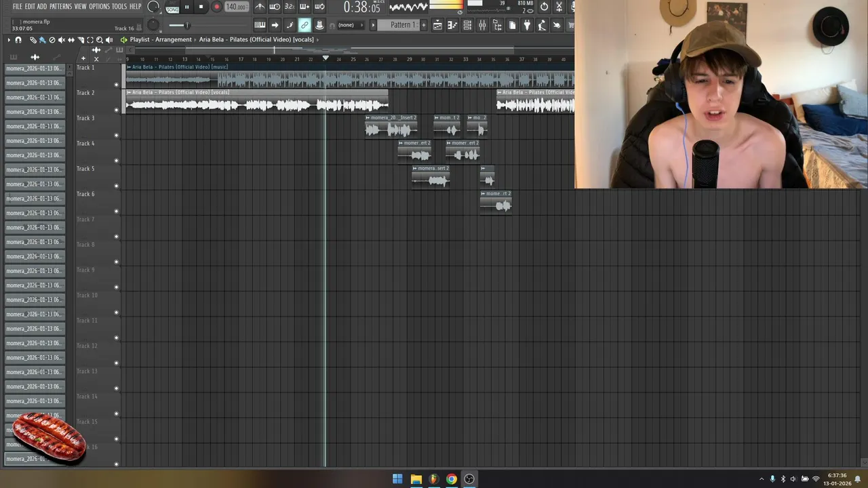This screenshot has height=488, width=868.
Task: Open the VIEW menu
Action: click(x=80, y=7)
